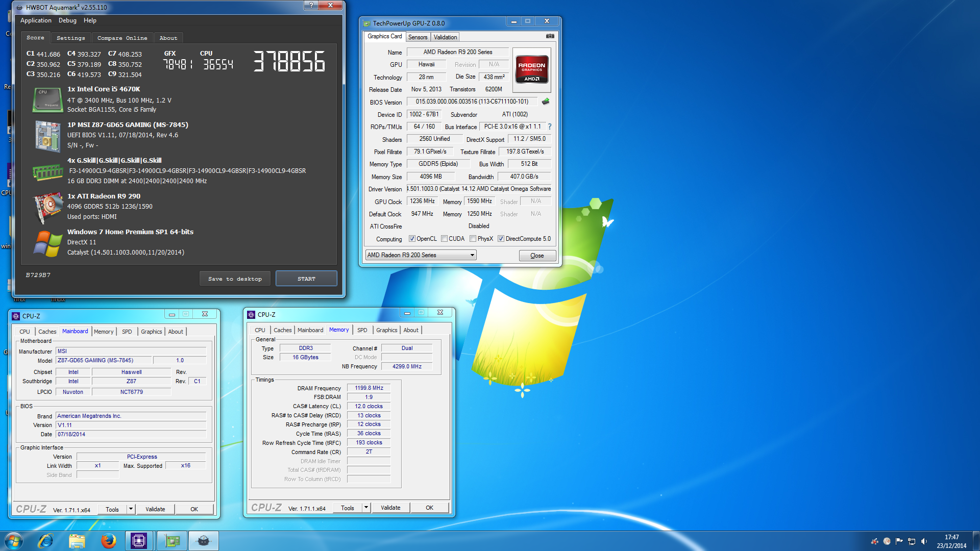Open the About tab in Aquamark
The height and width of the screenshot is (551, 980).
168,38
